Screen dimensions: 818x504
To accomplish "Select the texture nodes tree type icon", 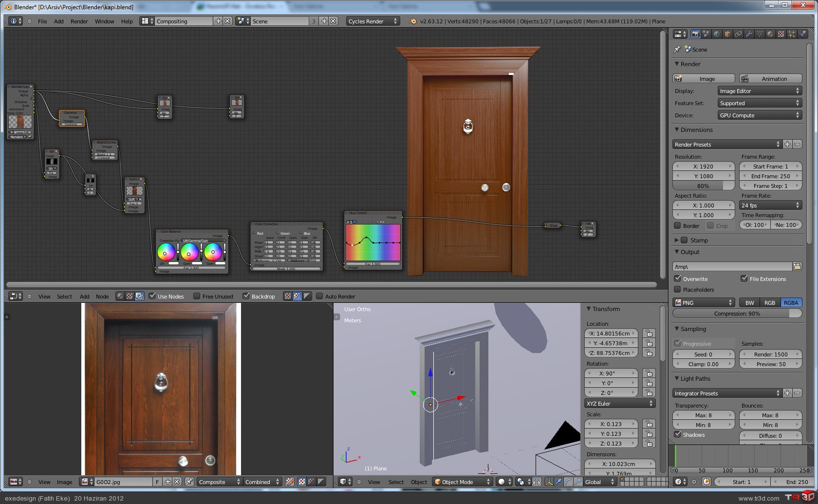I will pos(130,296).
